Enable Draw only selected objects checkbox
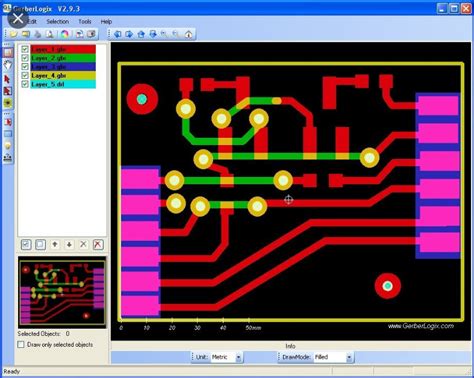 tap(21, 344)
